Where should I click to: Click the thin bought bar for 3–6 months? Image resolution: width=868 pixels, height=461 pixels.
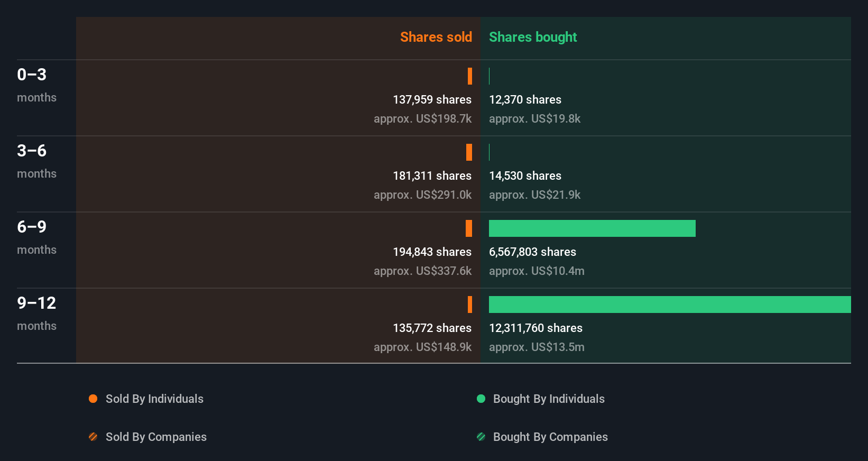(x=490, y=152)
